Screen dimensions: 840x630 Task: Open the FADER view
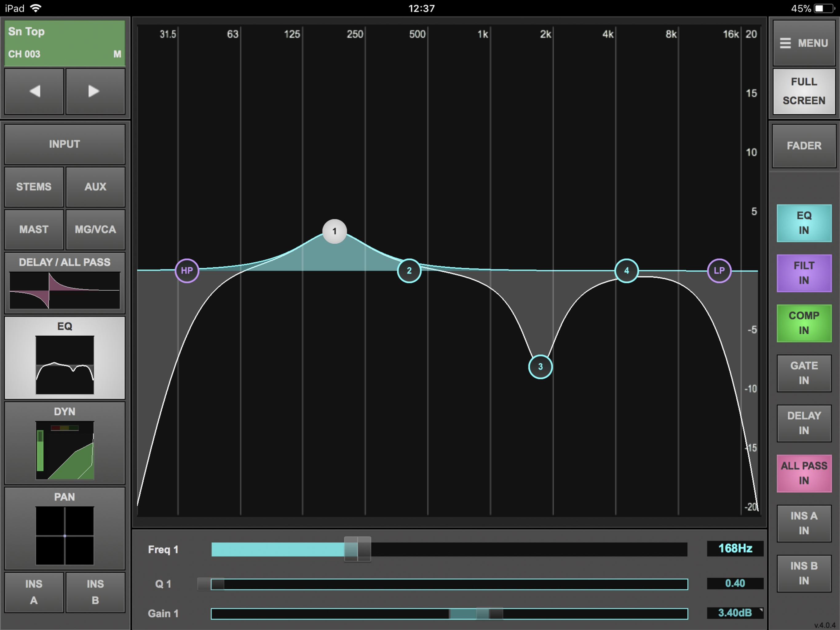(x=803, y=146)
